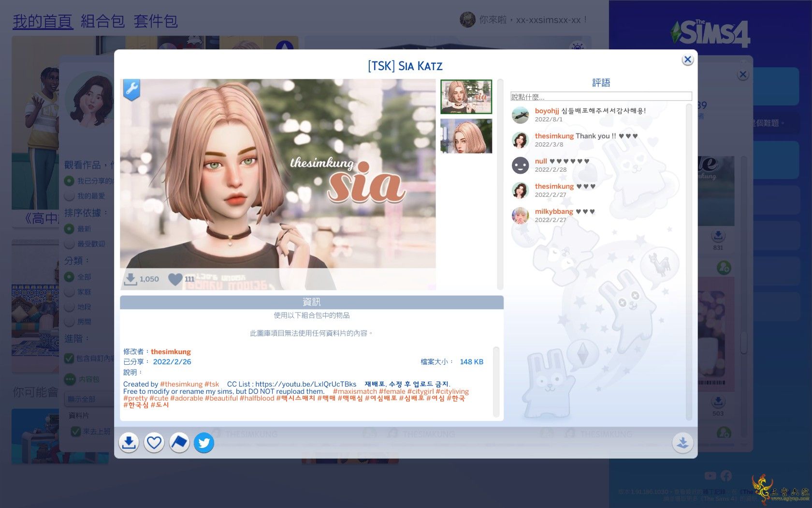The height and width of the screenshot is (508, 812).
Task: Open null user's smiley avatar
Action: pyautogui.click(x=520, y=165)
